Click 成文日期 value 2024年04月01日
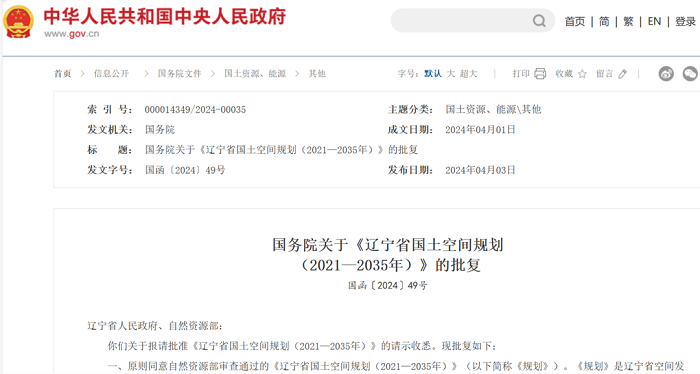The image size is (700, 374). pos(480,130)
